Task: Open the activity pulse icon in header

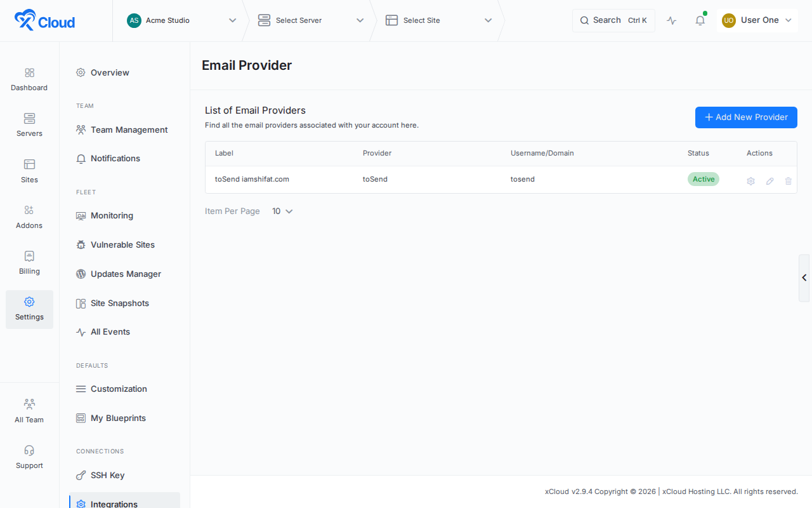Action: pos(672,20)
